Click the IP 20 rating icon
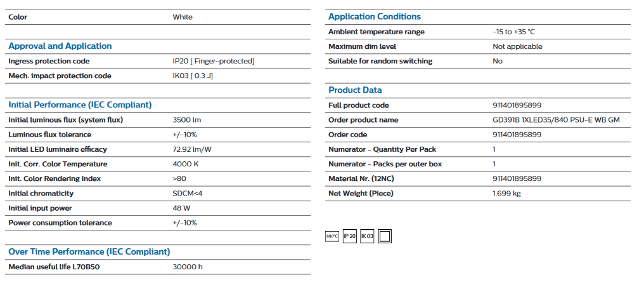 click(349, 236)
